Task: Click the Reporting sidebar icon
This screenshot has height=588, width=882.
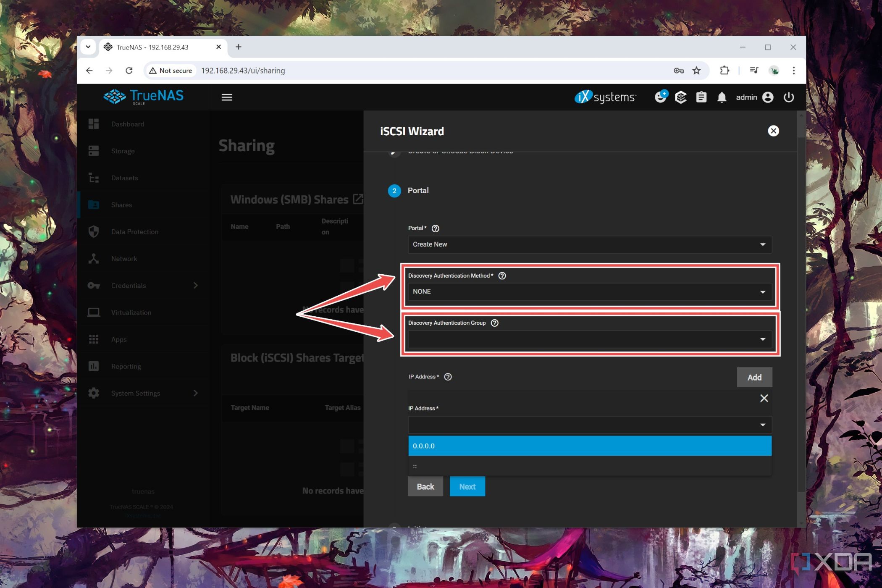Action: coord(94,365)
